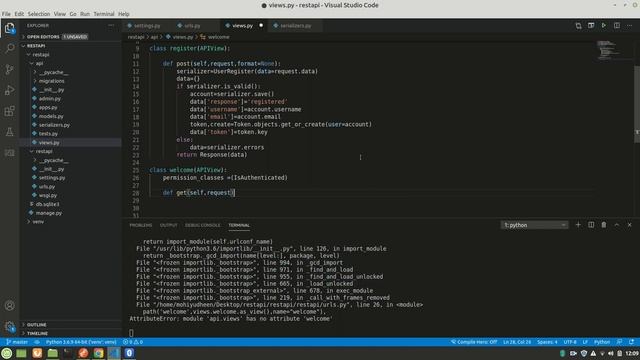Click the editor vertical scrollbar

point(637,104)
